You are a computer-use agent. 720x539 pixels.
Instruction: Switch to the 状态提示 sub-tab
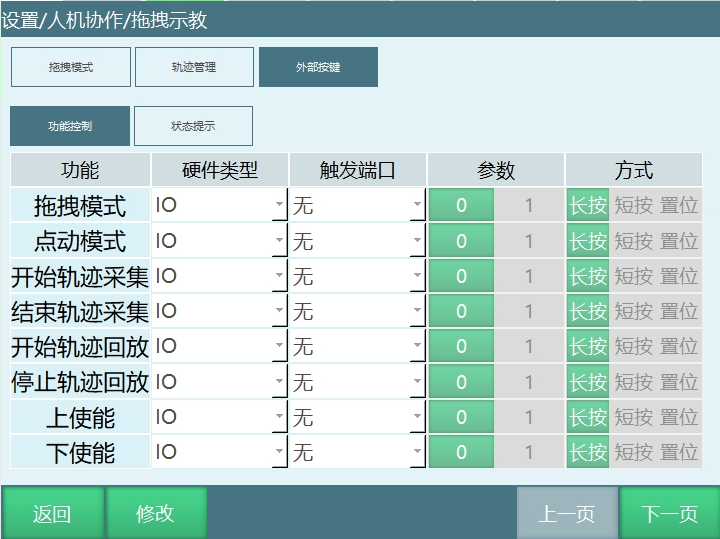(193, 126)
